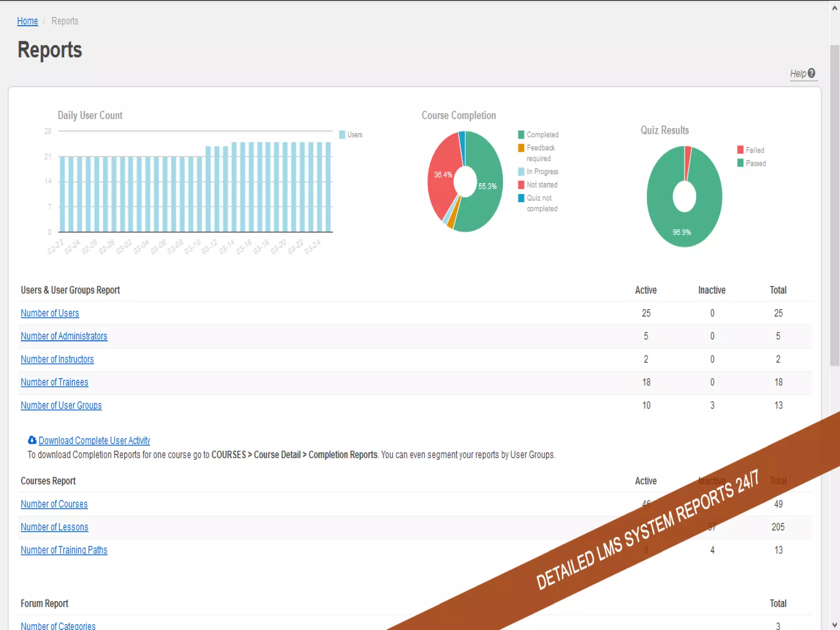Open Number of Administrators report
Image resolution: width=840 pixels, height=630 pixels.
[64, 336]
